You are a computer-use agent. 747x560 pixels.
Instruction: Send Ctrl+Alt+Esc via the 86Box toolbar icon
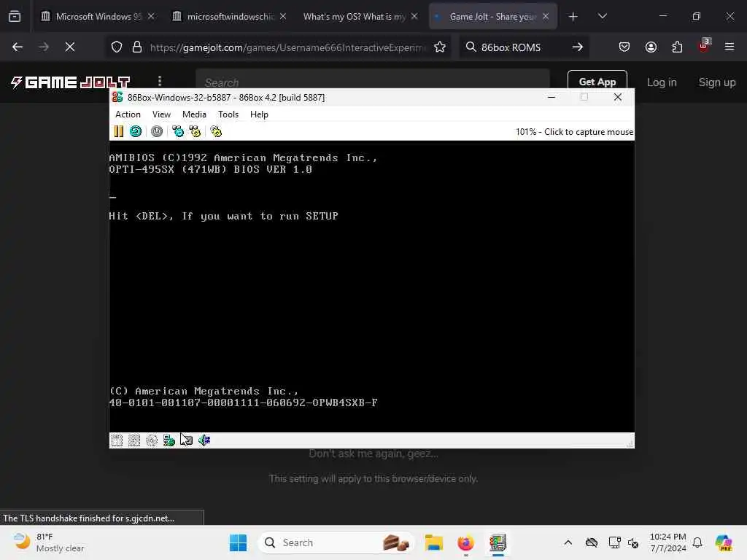195,131
